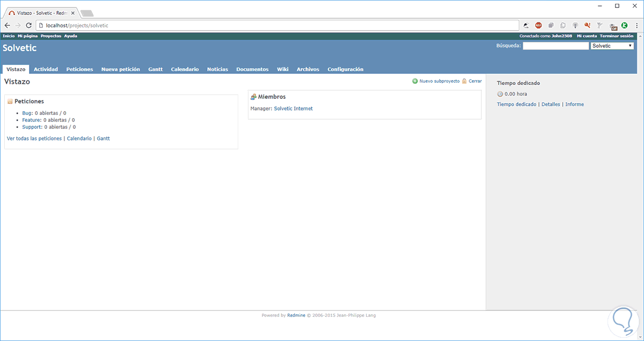Click the green Nuevo subproyecto plus icon
644x341 pixels.
coord(414,81)
